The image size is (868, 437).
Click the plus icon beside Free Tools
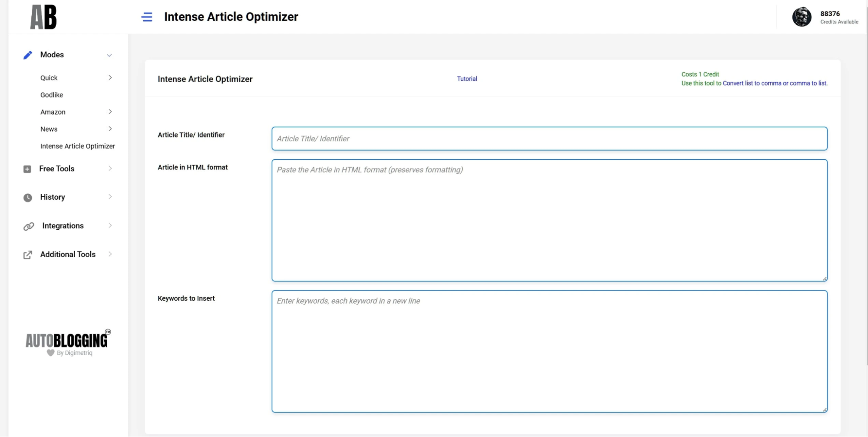point(27,169)
